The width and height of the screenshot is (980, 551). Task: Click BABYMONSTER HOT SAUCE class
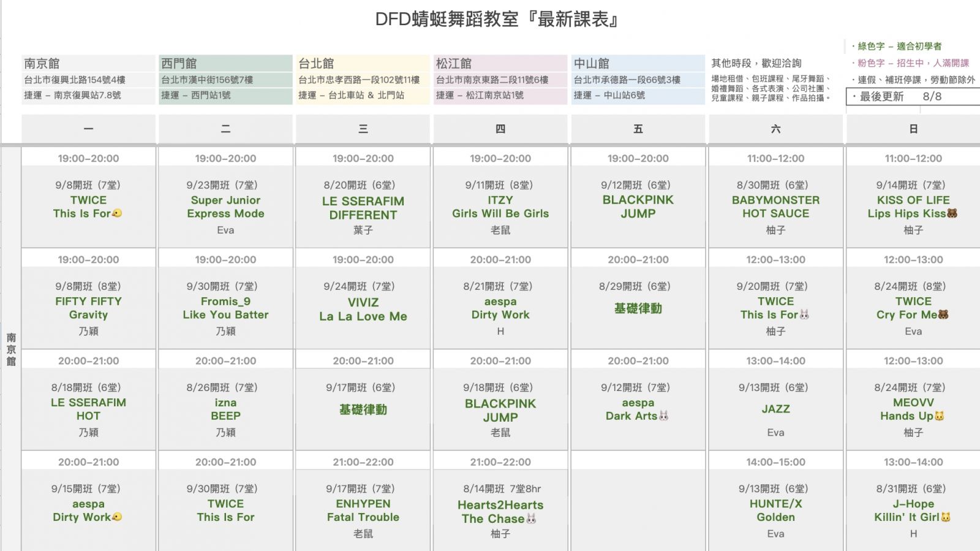click(775, 207)
